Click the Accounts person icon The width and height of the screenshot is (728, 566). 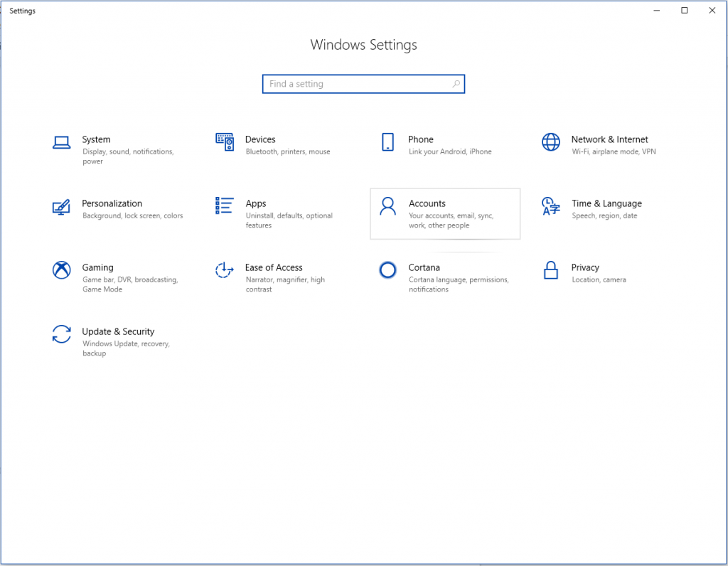(x=387, y=205)
